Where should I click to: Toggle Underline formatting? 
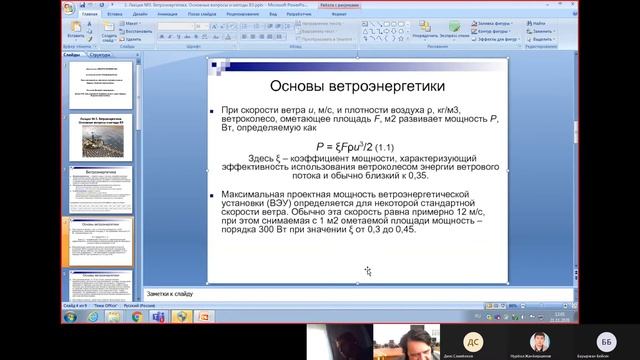coord(179,37)
